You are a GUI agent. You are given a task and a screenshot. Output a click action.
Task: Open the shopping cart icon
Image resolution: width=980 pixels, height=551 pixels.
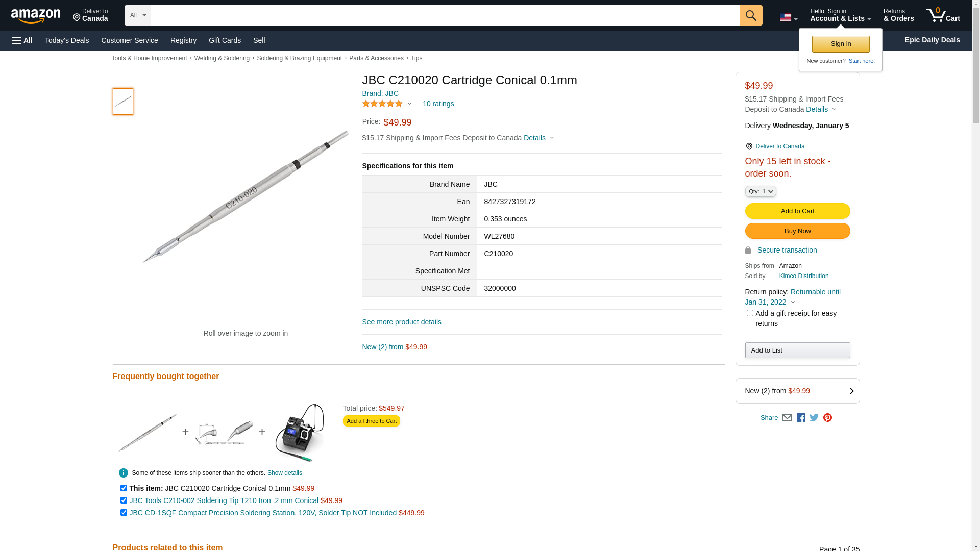pos(943,15)
